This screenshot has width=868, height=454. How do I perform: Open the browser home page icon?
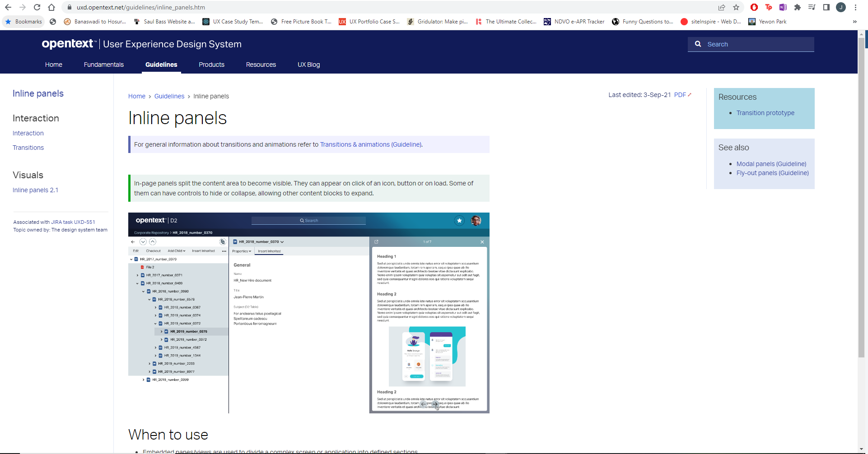click(x=51, y=7)
